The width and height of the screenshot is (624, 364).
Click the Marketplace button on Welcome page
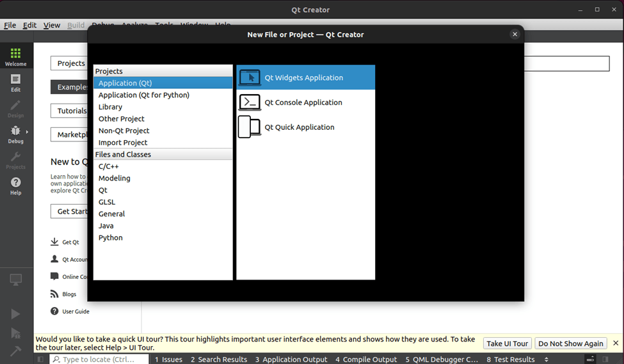click(69, 134)
